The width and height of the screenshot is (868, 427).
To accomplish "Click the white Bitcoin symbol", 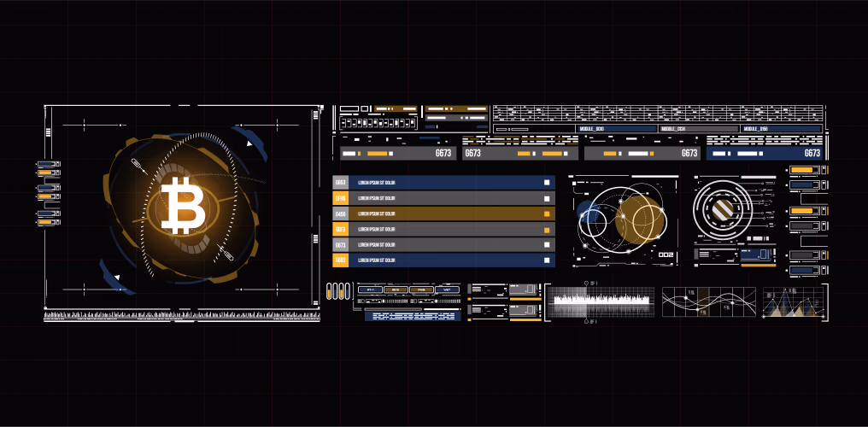I will tap(182, 205).
